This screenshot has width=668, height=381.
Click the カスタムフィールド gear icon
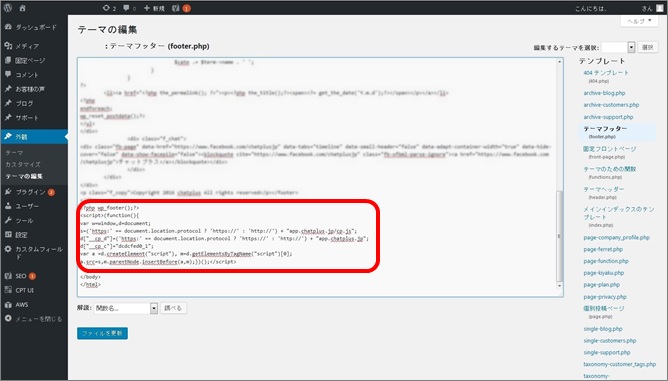[x=8, y=249]
